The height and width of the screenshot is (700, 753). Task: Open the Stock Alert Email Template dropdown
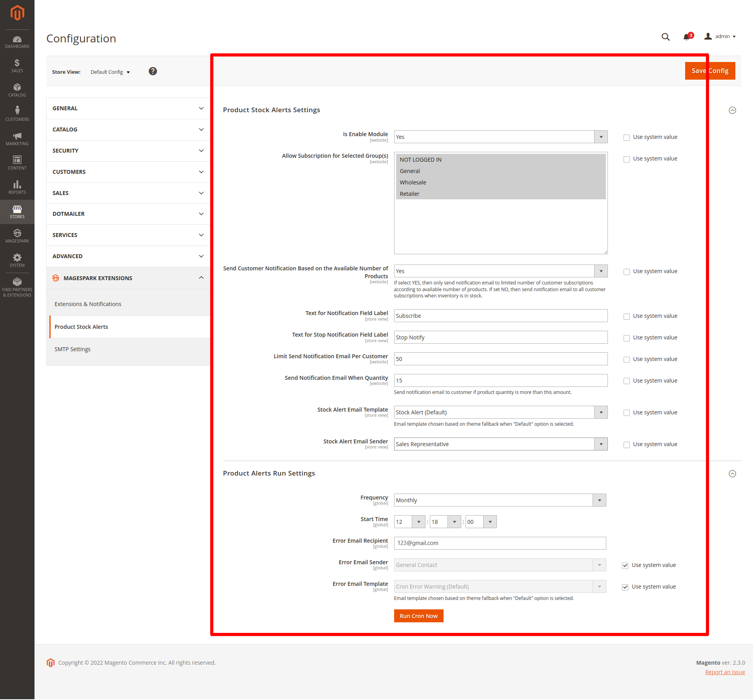(x=501, y=412)
